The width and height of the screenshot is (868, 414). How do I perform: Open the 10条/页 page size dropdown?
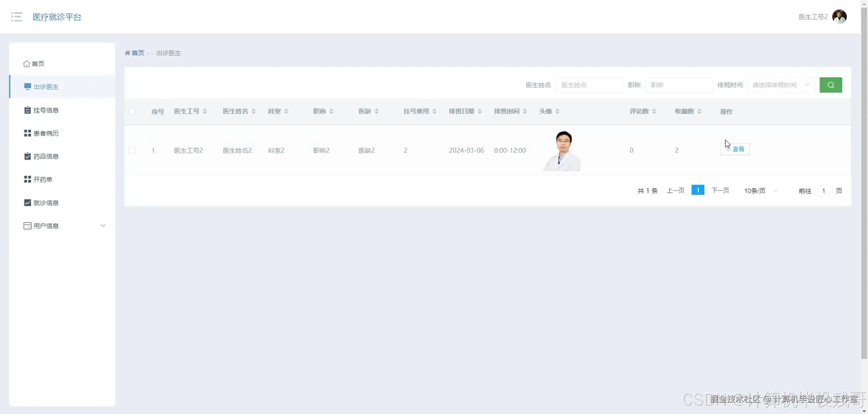click(759, 190)
